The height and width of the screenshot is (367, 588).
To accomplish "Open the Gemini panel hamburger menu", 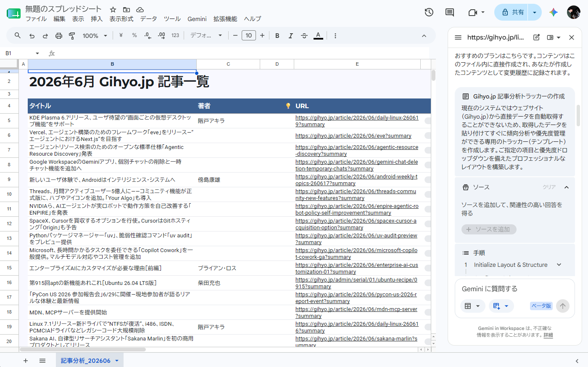I will 458,37.
